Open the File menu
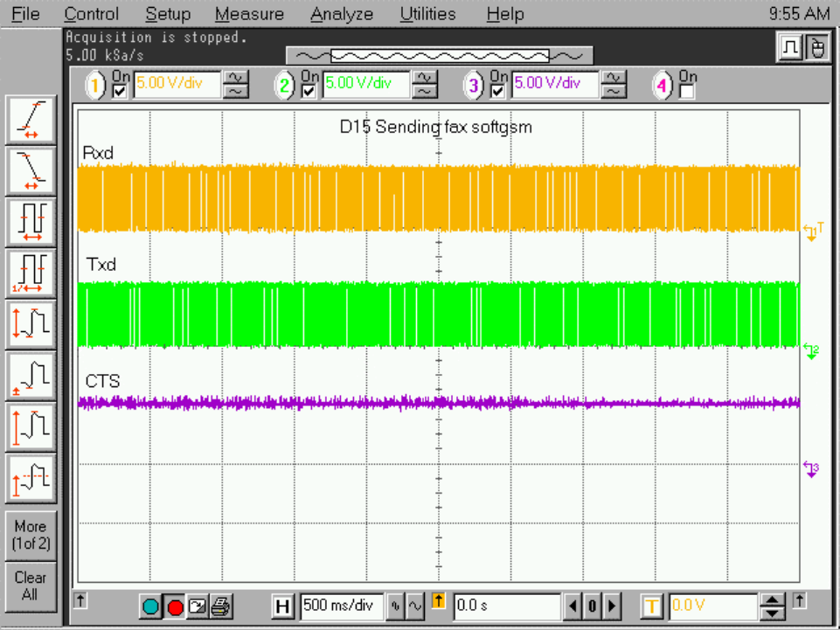840x630 pixels. coord(25,14)
